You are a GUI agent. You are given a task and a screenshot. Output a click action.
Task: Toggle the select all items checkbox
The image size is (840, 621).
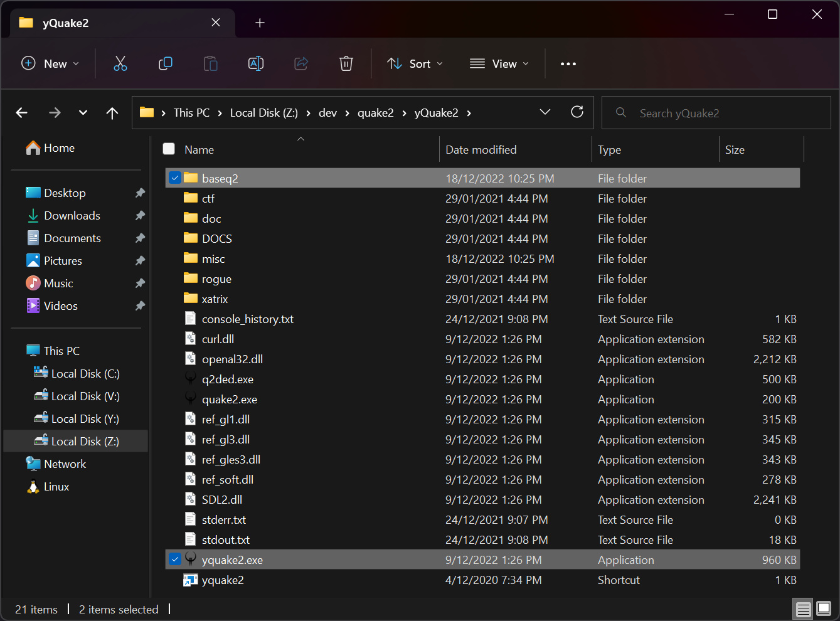pyautogui.click(x=169, y=149)
